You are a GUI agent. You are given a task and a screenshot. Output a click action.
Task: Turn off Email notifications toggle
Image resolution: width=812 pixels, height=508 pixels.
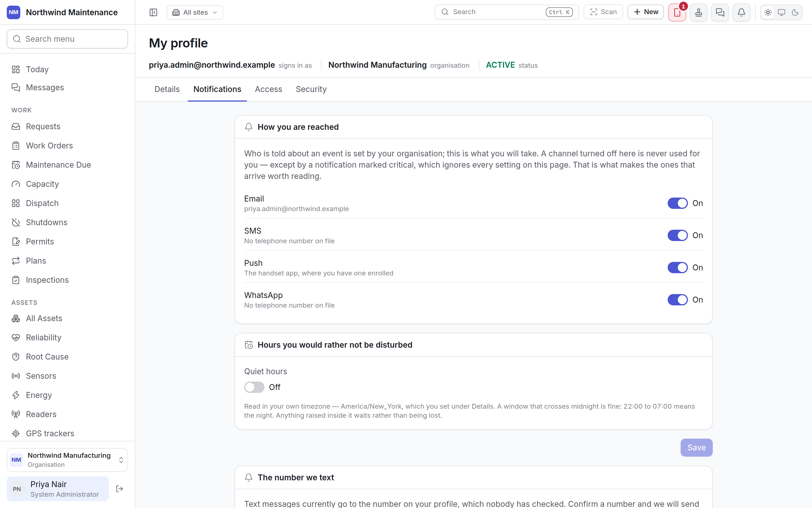678,203
